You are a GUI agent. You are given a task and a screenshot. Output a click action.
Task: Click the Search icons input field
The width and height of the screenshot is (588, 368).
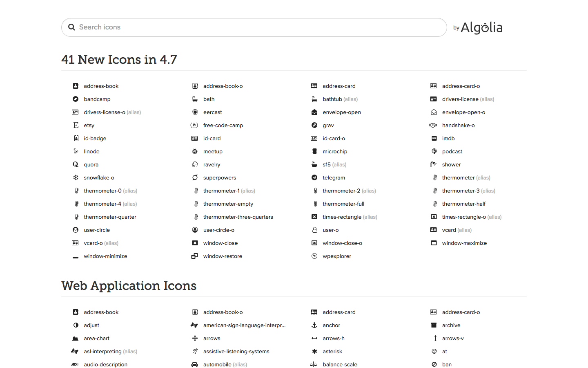tap(254, 27)
